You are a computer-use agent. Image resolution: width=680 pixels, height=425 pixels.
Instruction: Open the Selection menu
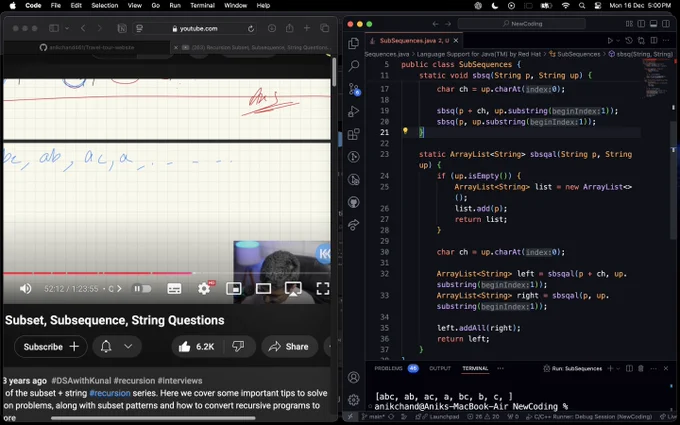(x=105, y=6)
